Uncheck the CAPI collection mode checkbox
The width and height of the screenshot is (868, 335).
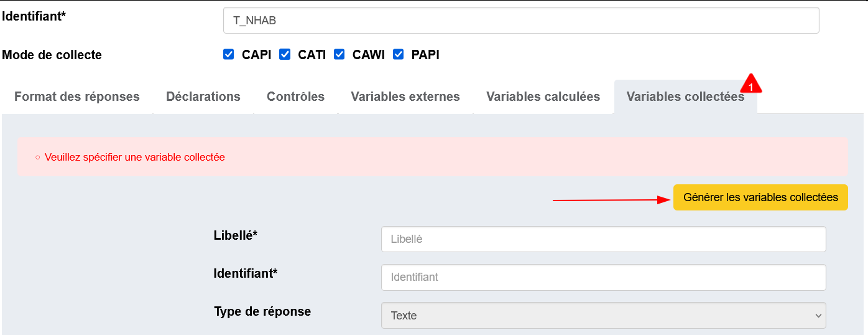[x=228, y=54]
